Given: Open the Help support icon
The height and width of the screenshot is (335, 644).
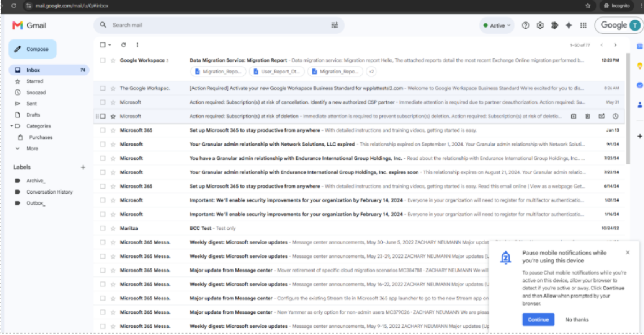Looking at the screenshot, I should tap(525, 25).
